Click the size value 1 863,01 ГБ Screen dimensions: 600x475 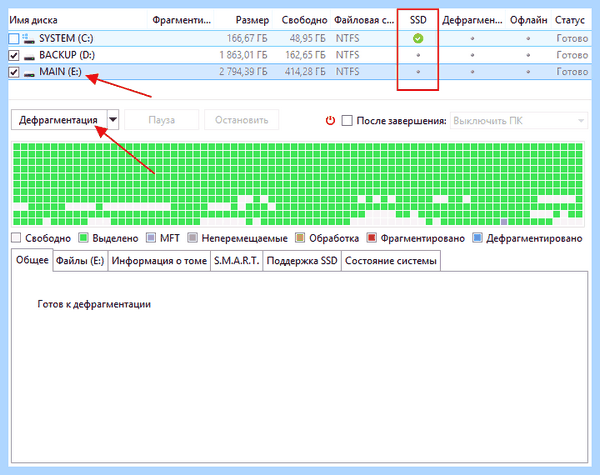243,55
